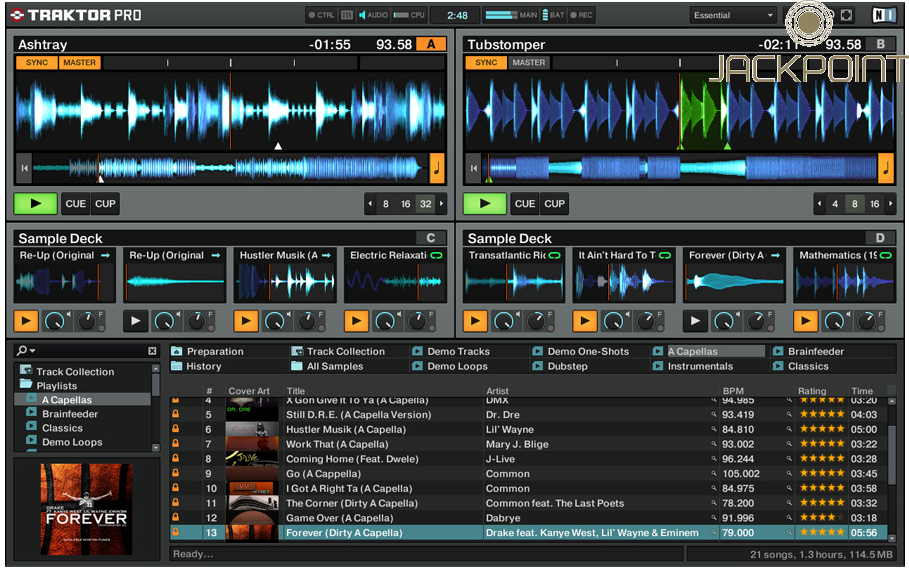
Task: Adjust filter knob of Mathematics sample
Action: 866,321
